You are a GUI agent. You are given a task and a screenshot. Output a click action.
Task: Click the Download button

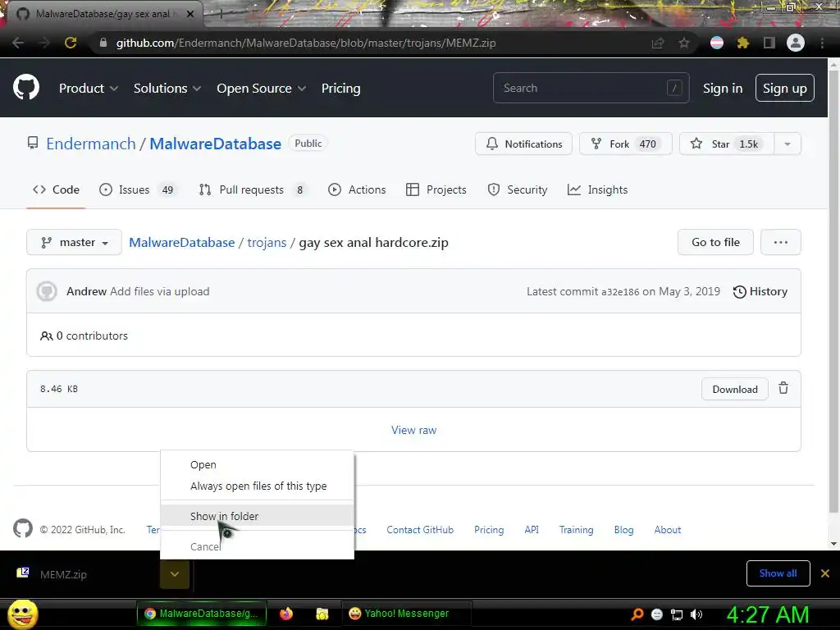pyautogui.click(x=734, y=389)
